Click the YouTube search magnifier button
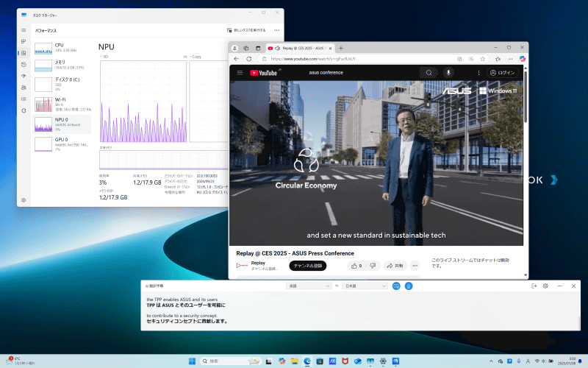588x368 pixels. click(x=429, y=73)
